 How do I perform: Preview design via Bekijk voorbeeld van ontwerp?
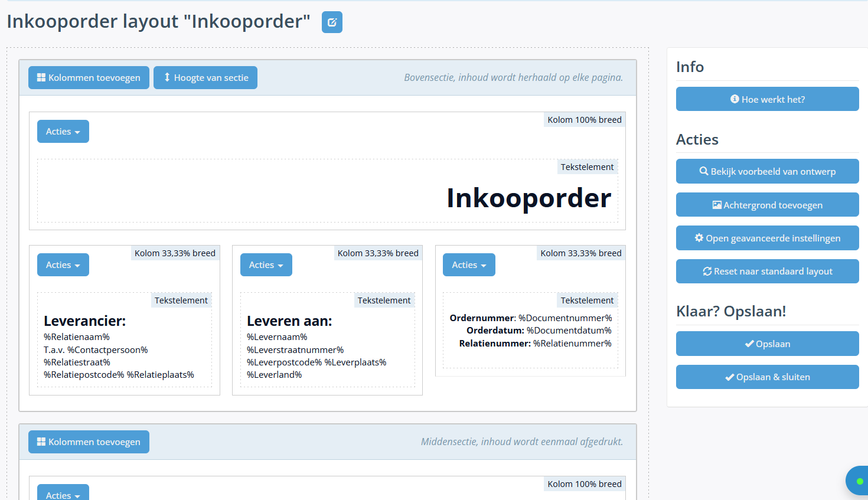click(x=767, y=171)
